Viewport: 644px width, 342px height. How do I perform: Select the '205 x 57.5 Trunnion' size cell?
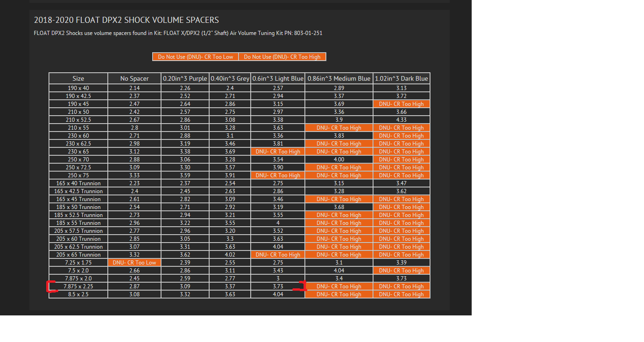click(78, 230)
